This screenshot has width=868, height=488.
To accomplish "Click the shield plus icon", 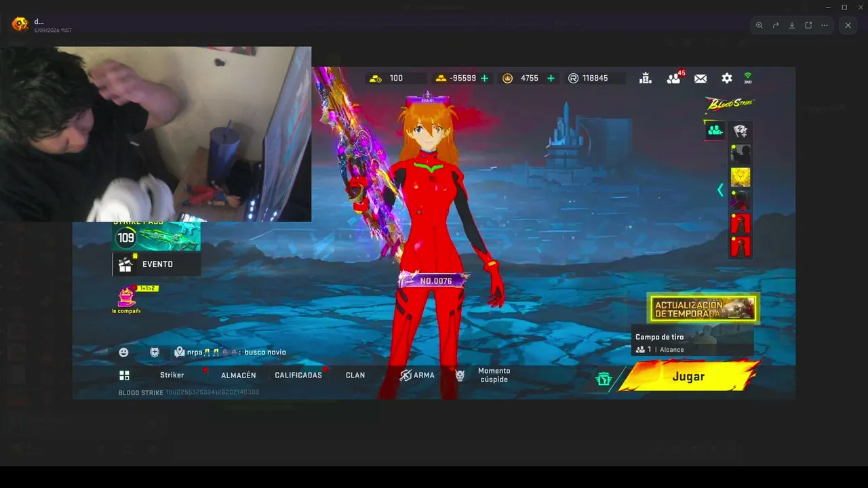I will click(155, 352).
